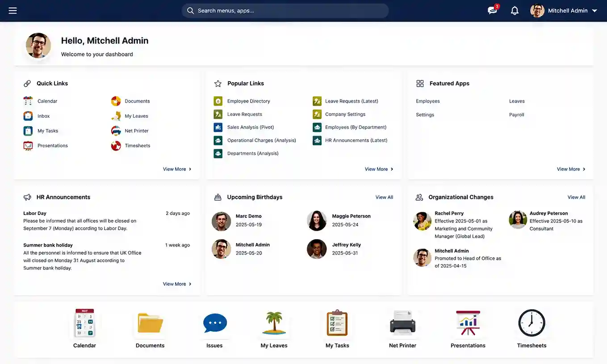The width and height of the screenshot is (607, 364).
Task: Launch Net Printer app from bottom bar
Action: (402, 329)
